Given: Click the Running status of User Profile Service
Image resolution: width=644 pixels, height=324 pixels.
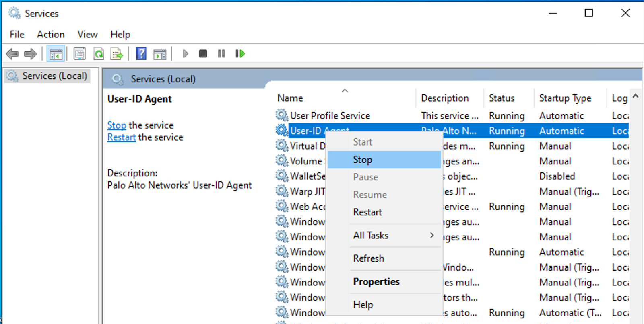Looking at the screenshot, I should (x=507, y=116).
